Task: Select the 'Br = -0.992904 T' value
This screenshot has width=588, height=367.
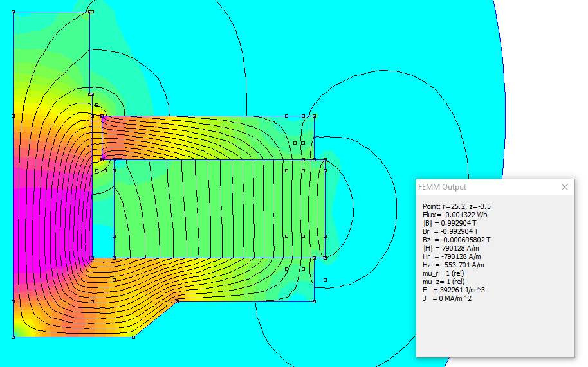Action: pos(450,231)
